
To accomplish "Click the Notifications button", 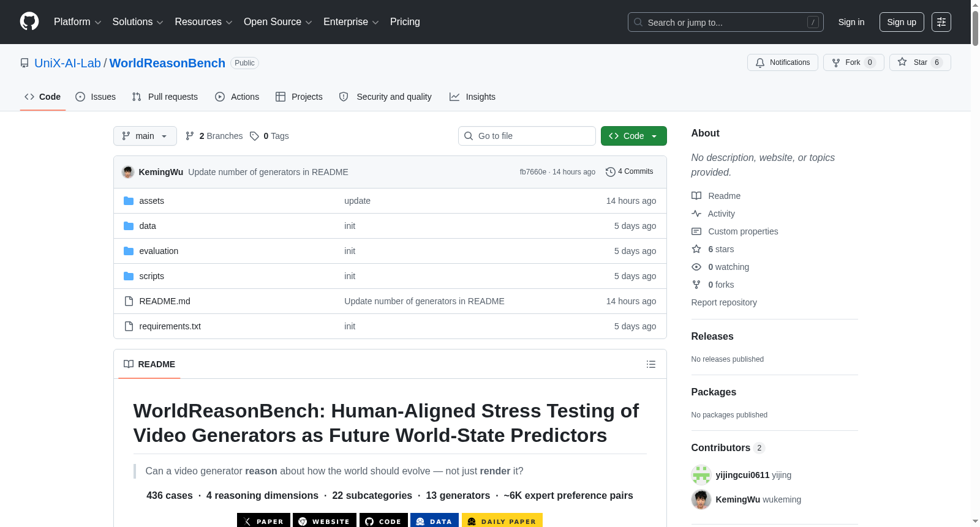I will point(783,62).
